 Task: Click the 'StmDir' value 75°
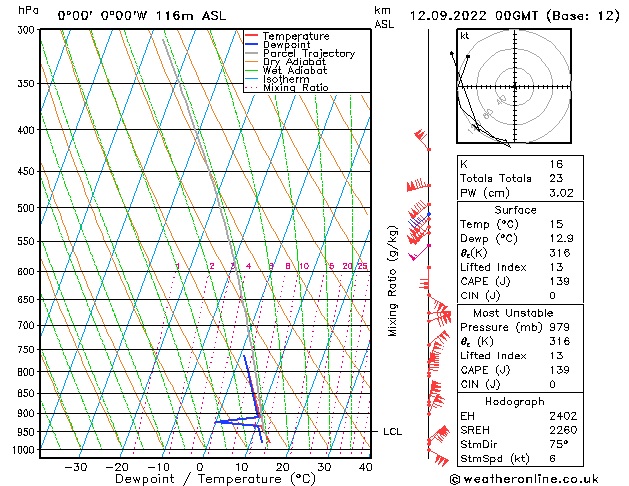pos(559,444)
